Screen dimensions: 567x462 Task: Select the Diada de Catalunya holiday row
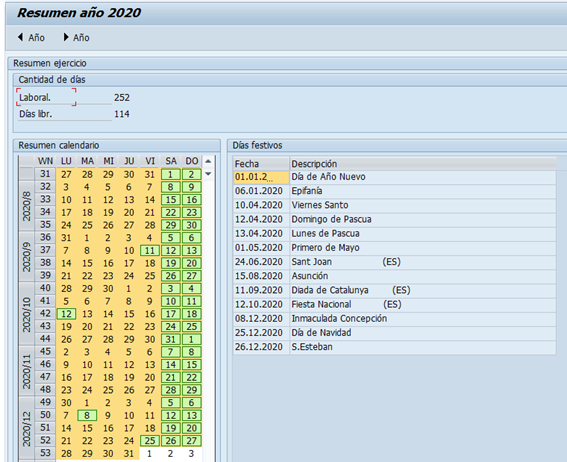(x=395, y=290)
